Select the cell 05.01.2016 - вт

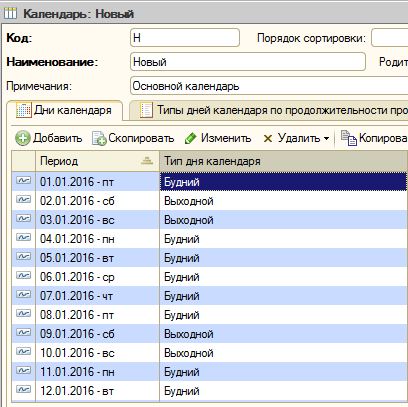coord(97,258)
